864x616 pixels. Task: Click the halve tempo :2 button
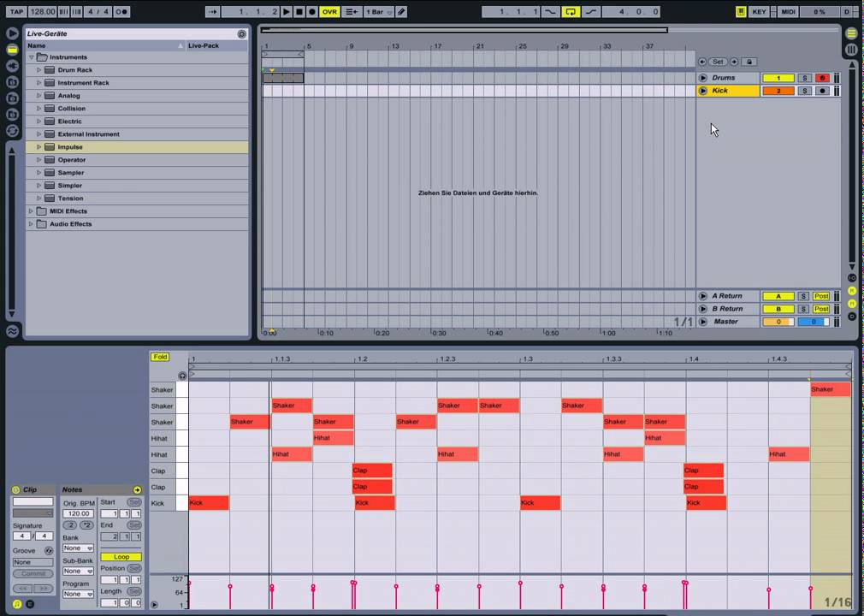70,525
